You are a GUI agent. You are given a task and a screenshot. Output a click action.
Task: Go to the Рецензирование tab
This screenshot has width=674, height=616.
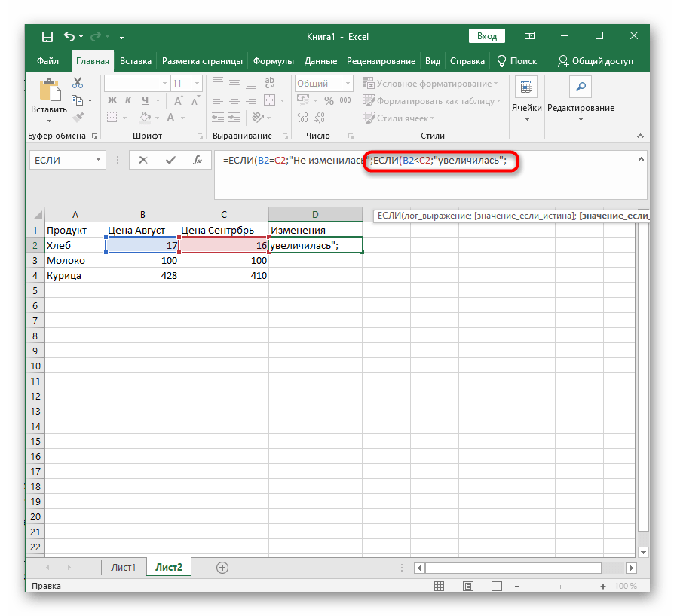pyautogui.click(x=381, y=61)
